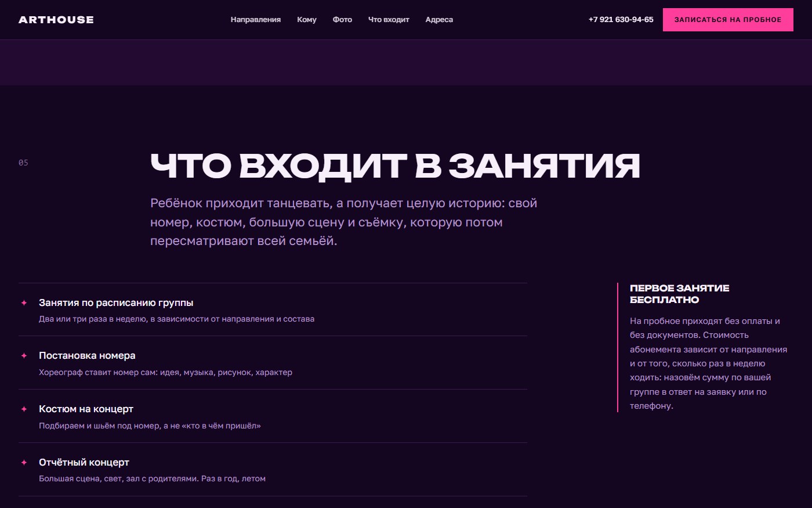The image size is (812, 508).
Task: Open the Направления menu item
Action: pos(256,20)
